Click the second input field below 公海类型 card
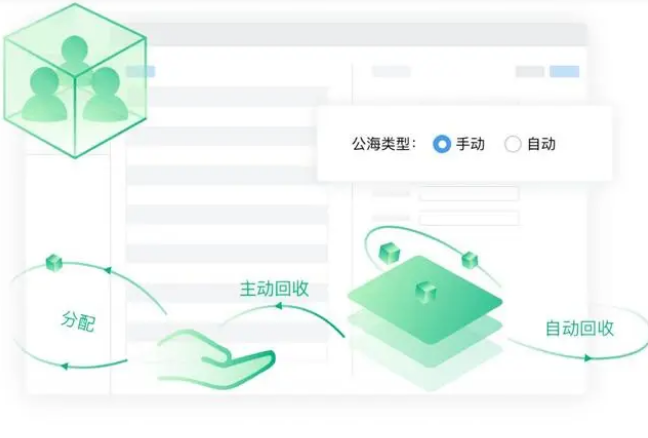This screenshot has height=438, width=648. click(469, 218)
